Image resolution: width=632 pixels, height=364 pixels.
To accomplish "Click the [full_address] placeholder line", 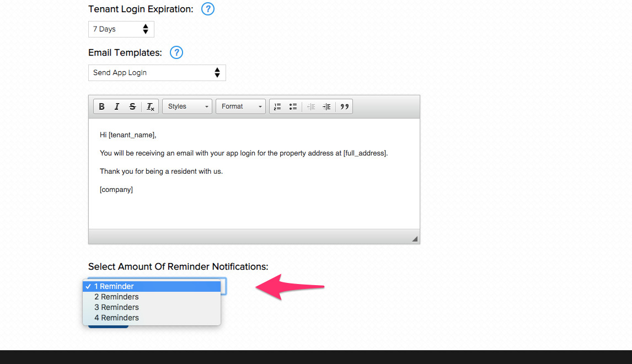I will point(243,153).
